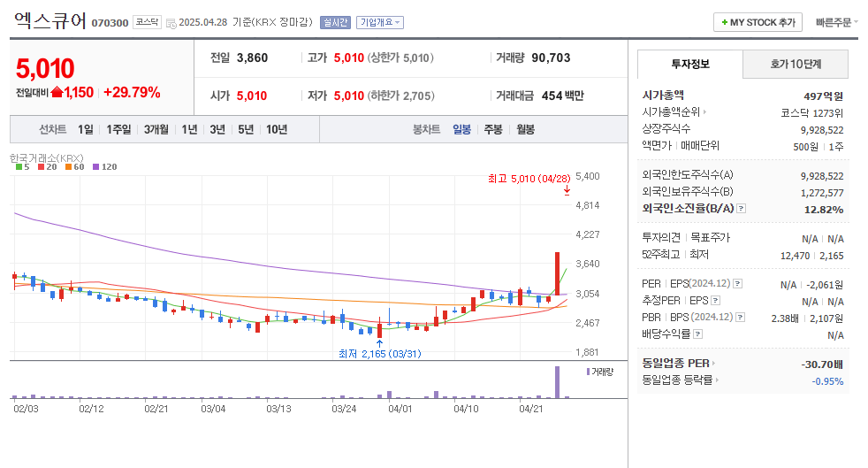Screen dimensions: 868x468
Task: Click the tall purple volume bar on 04/28
Action: [558, 382]
